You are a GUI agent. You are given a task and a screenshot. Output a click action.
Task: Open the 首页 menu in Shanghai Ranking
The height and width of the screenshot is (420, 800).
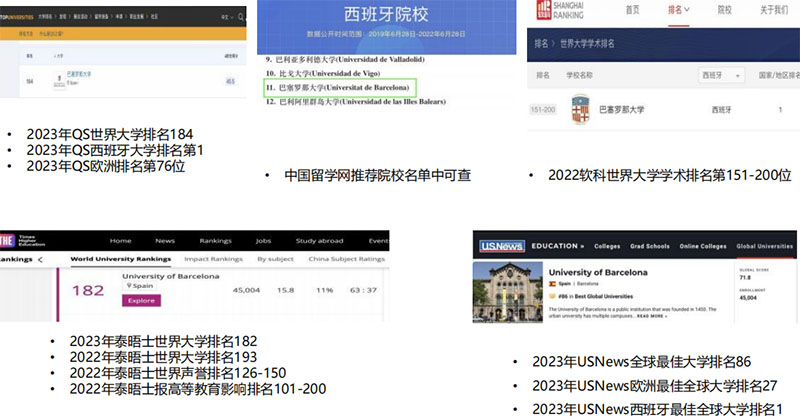click(633, 10)
